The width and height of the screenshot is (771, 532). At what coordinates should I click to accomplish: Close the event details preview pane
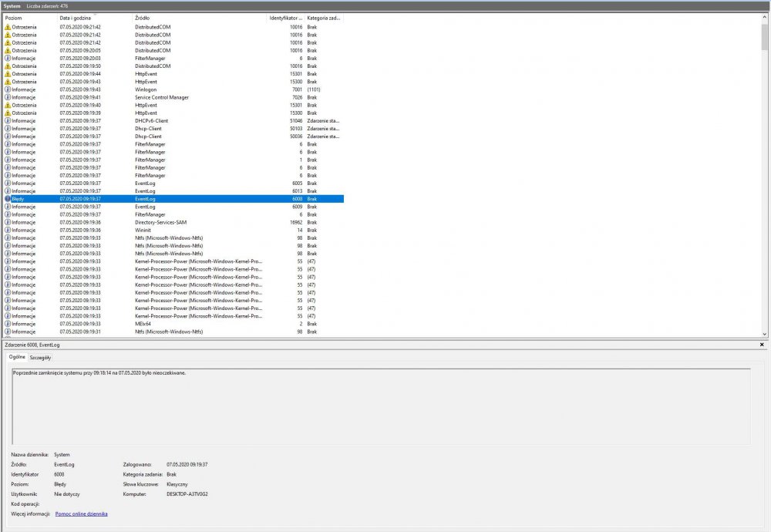pyautogui.click(x=763, y=345)
